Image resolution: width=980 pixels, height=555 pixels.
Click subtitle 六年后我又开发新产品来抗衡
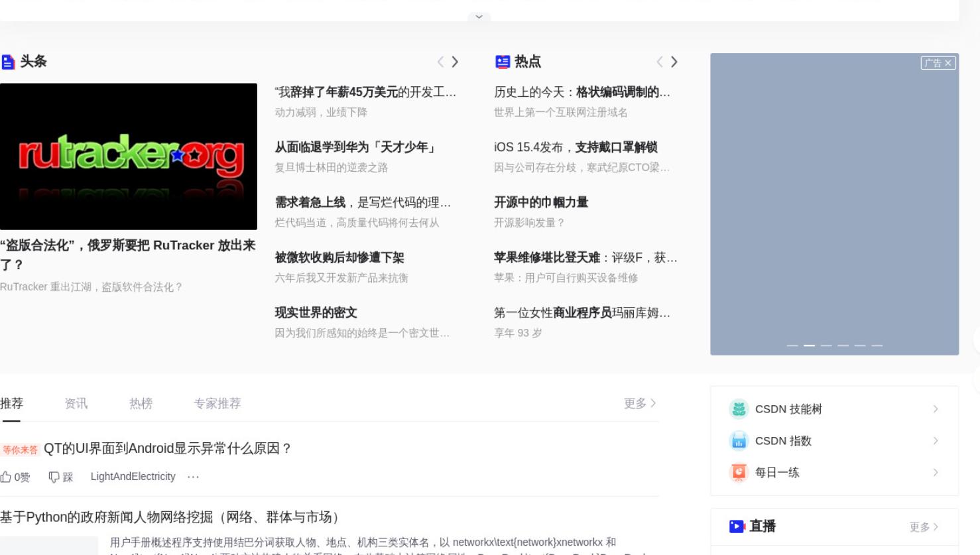[341, 278]
